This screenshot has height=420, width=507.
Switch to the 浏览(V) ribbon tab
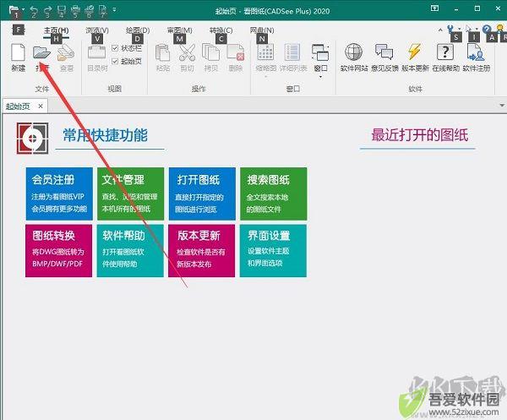(97, 30)
